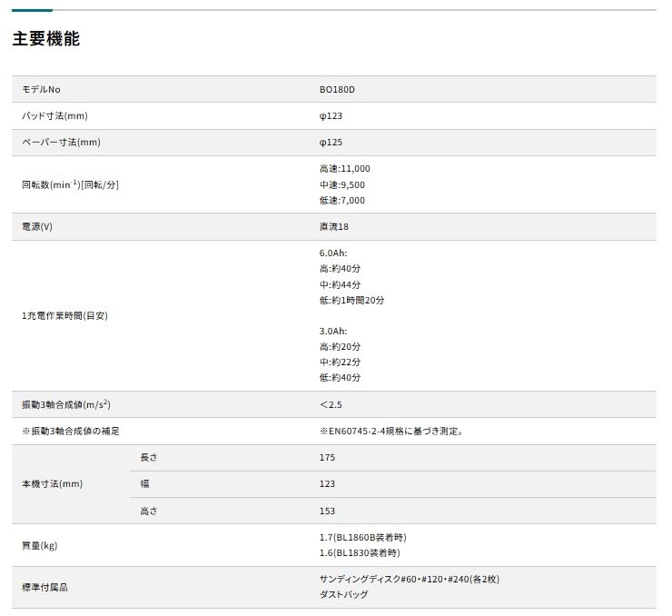Select the 6.0Ah: battery heading text
Image resolution: width=672 pixels, height=616 pixels.
[x=333, y=253]
